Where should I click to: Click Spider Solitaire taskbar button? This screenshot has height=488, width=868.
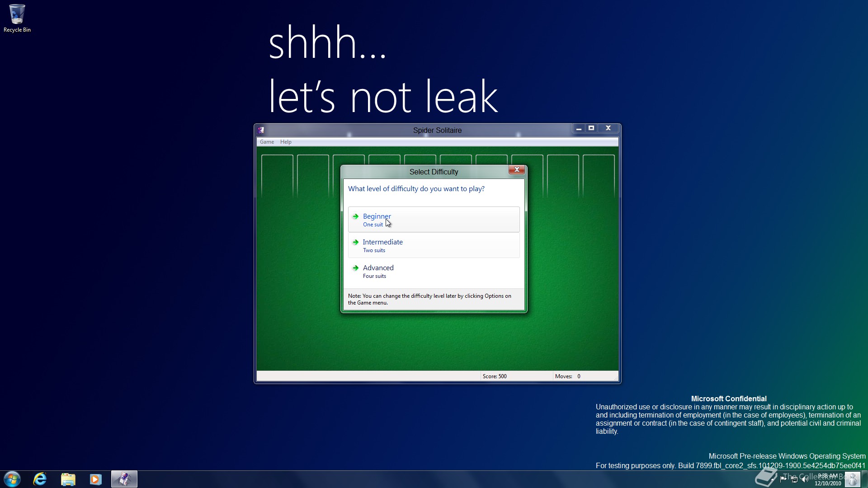click(124, 479)
